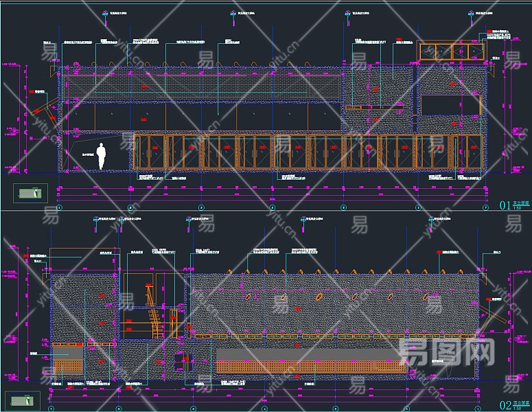The width and height of the screenshot is (532, 412).
Task: Select grid axis bubble 4 below elevation 01
Action: [x=272, y=207]
